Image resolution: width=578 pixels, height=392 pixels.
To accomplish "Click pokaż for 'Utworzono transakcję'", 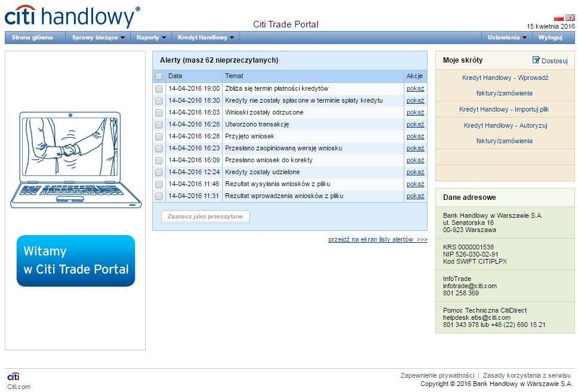I will 416,124.
